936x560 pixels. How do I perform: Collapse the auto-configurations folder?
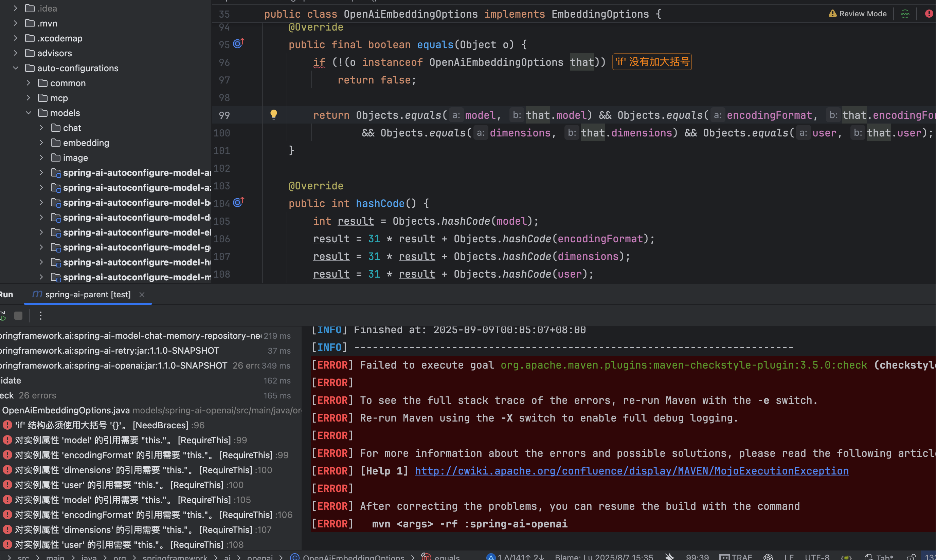point(16,68)
